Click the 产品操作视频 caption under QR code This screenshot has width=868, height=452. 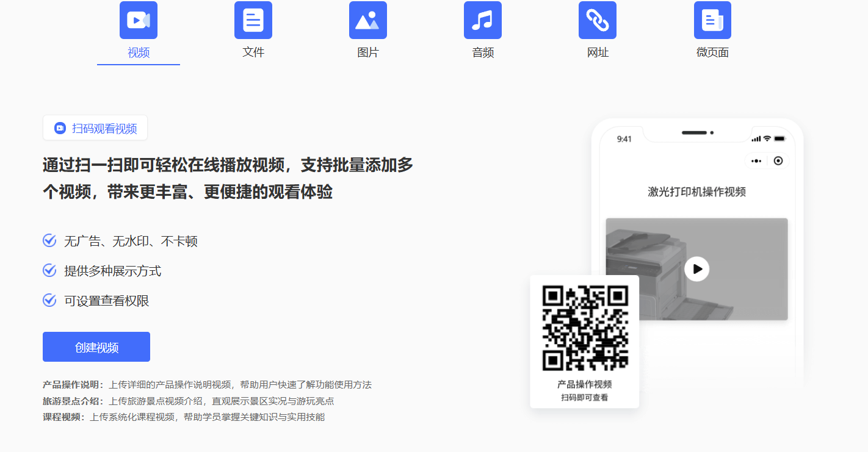[585, 385]
